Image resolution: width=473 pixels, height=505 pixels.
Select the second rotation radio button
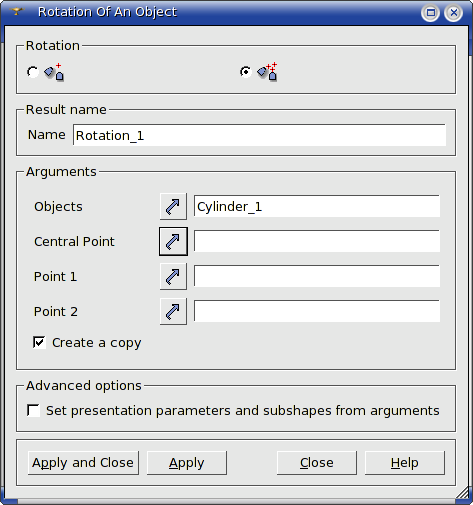[x=246, y=72]
